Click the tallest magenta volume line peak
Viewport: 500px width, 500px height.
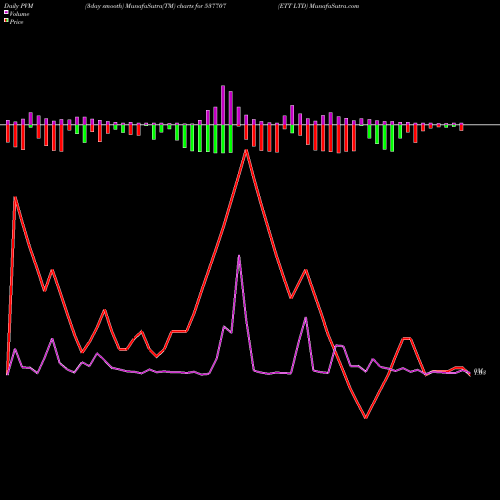tap(239, 256)
